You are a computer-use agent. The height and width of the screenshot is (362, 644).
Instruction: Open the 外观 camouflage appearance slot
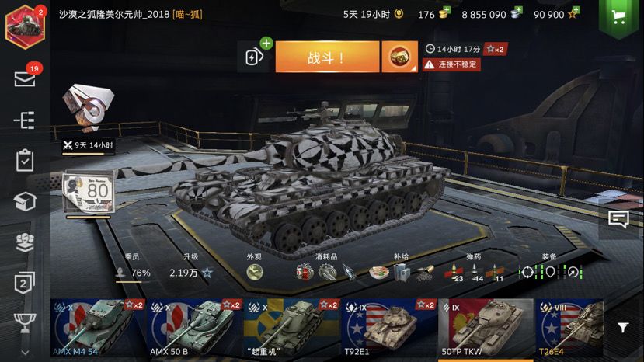pyautogui.click(x=254, y=272)
